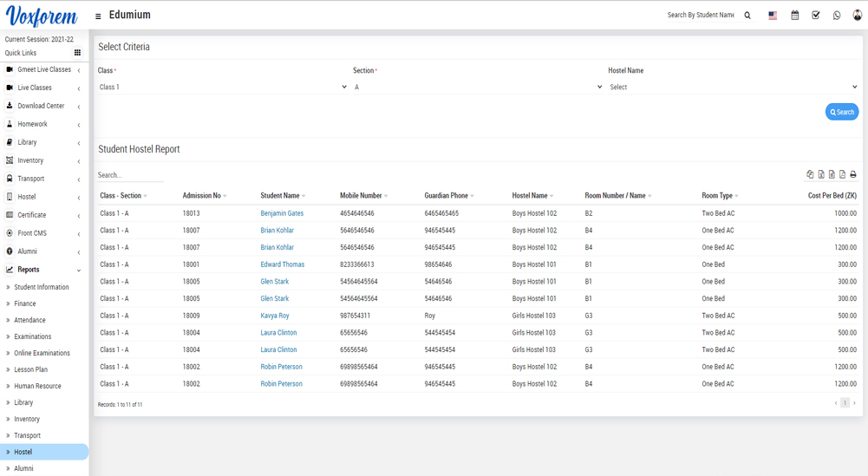Open the calendar icon in header

pyautogui.click(x=794, y=16)
